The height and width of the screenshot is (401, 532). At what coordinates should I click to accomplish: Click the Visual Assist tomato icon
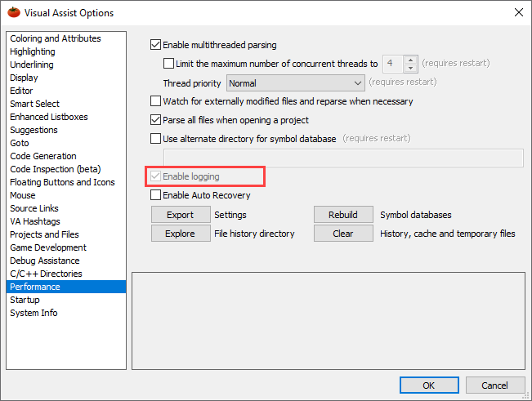pos(12,12)
